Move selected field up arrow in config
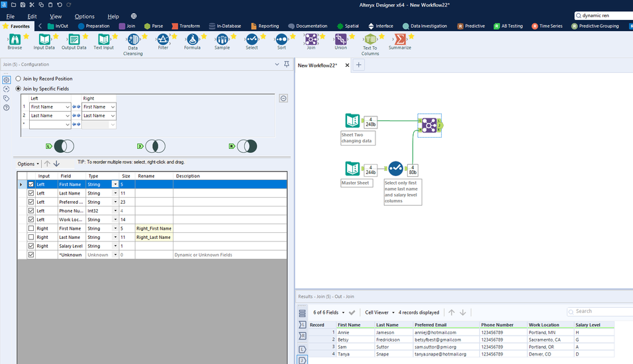633x364 pixels. coord(47,163)
